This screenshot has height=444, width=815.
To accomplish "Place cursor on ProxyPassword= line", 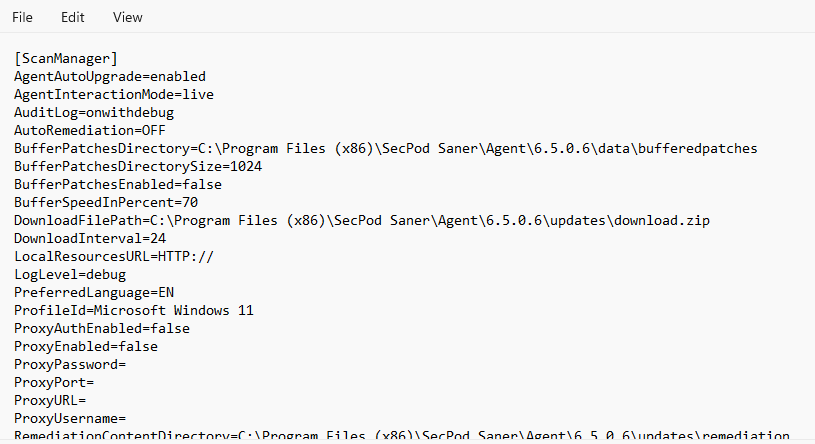I will [70, 364].
